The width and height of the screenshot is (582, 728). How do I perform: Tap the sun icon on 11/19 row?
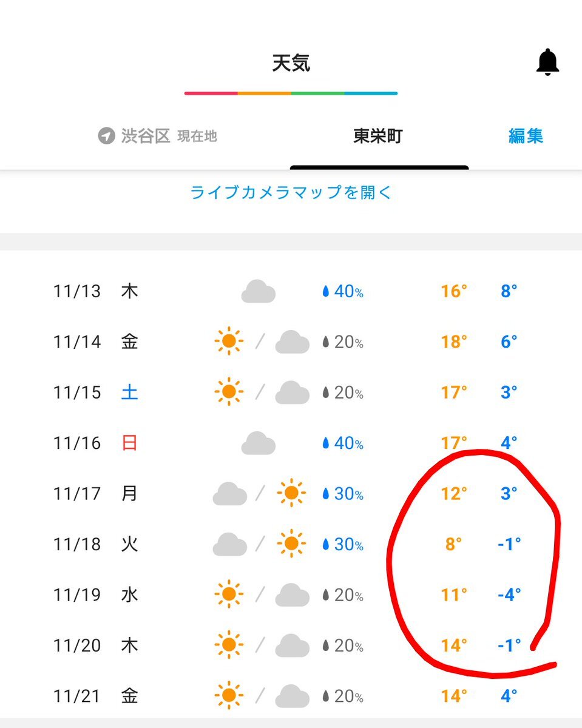(x=229, y=595)
